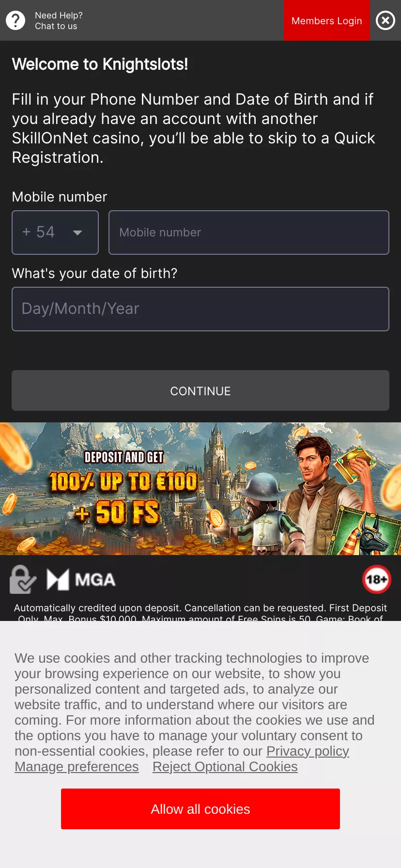Viewport: 401px width, 868px height.
Task: Click the 18+ age restriction badge
Action: (377, 579)
